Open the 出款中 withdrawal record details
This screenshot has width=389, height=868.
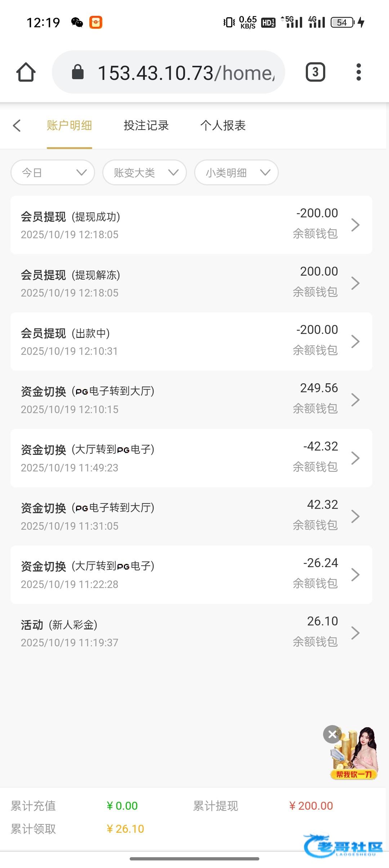pos(191,342)
